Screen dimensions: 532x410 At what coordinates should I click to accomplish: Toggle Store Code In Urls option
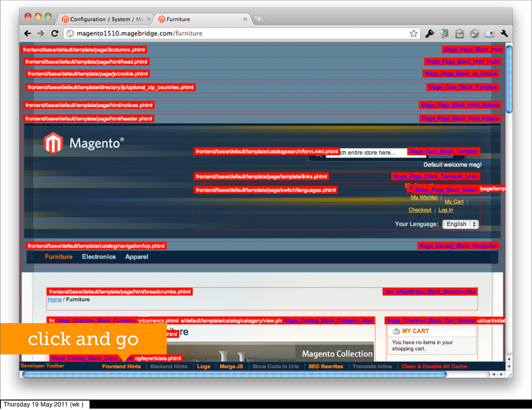coord(276,366)
